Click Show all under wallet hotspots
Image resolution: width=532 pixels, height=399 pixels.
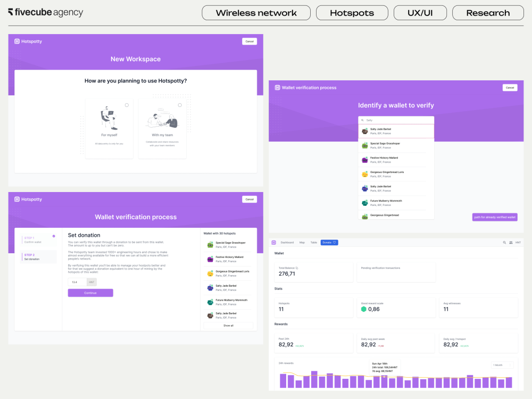pyautogui.click(x=228, y=326)
